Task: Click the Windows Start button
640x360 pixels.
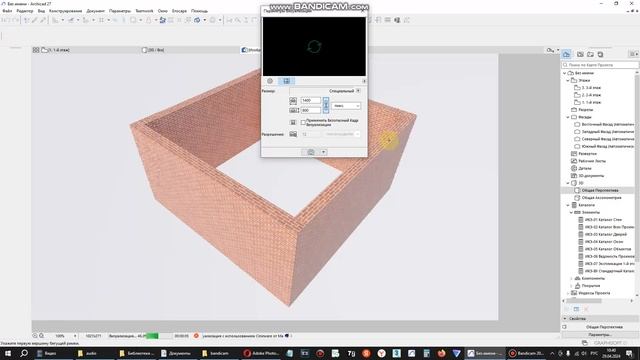Action: [8, 353]
